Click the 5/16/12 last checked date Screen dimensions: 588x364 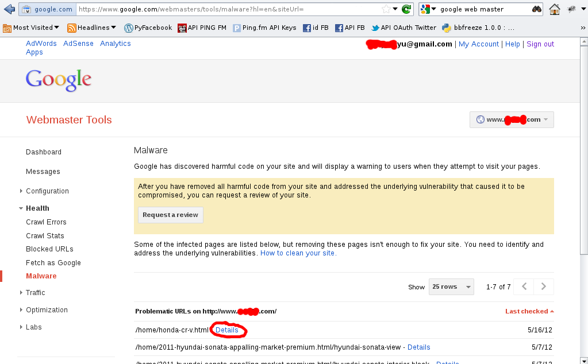tap(540, 330)
